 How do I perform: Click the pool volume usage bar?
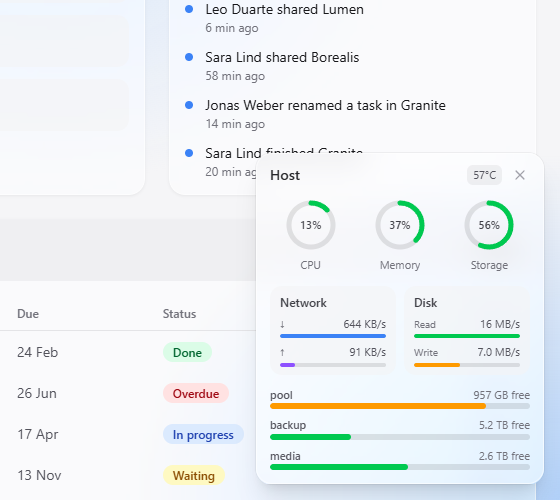400,406
